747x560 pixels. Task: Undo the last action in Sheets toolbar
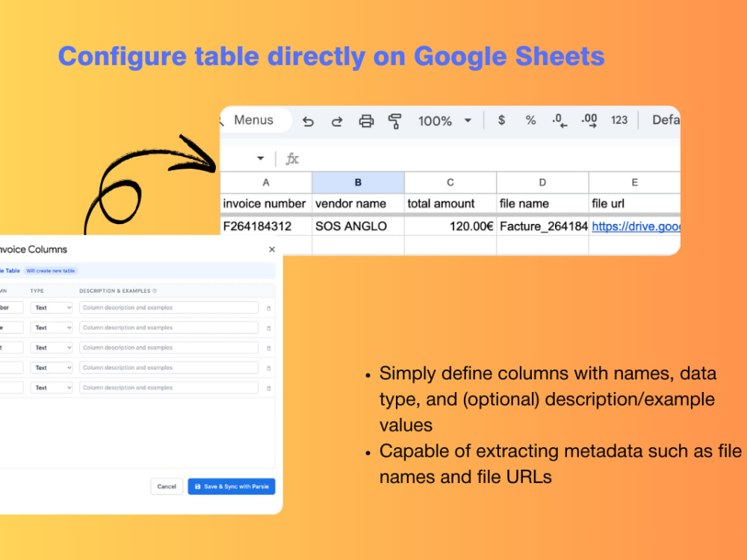click(308, 121)
